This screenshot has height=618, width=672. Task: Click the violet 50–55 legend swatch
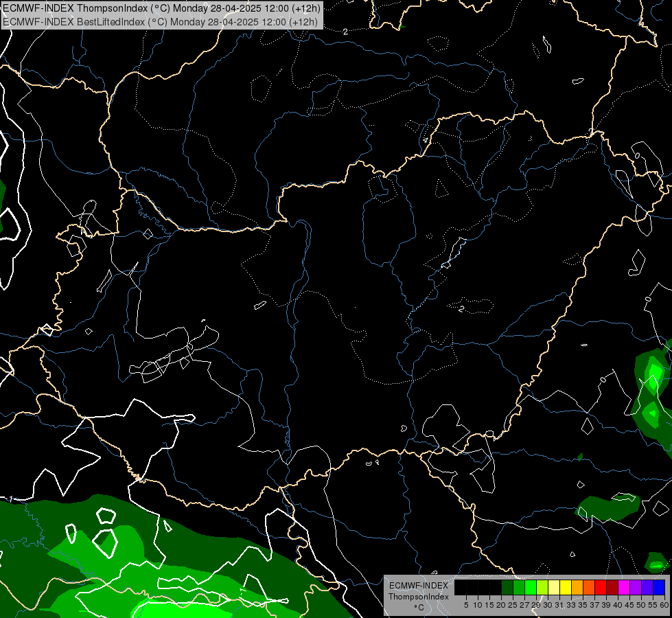point(647,587)
